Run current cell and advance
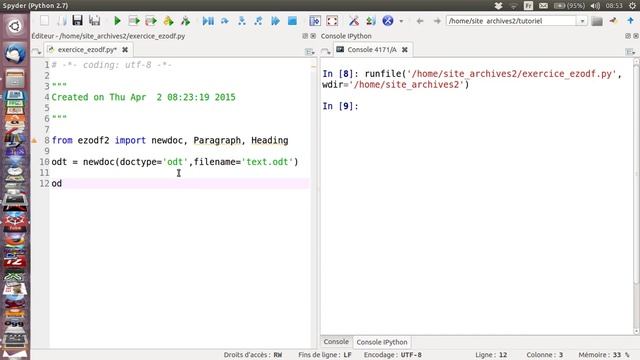Viewport: 640px width, 360px height. (x=151, y=20)
